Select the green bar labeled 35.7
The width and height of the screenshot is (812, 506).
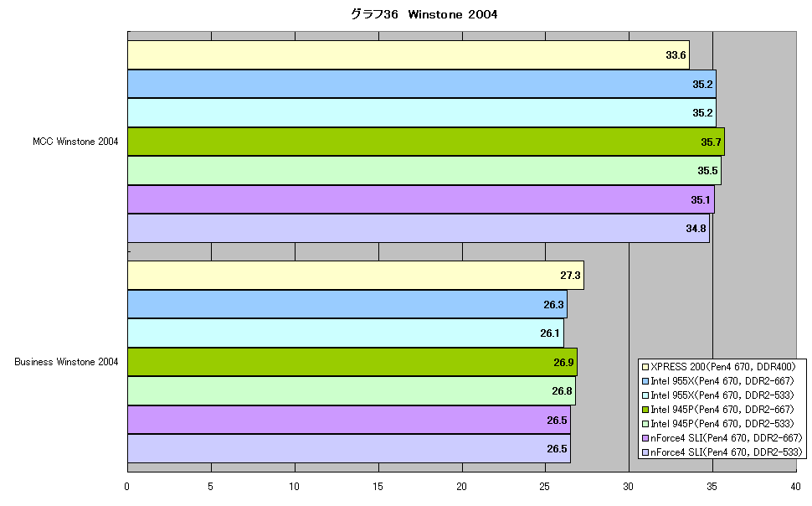426,142
